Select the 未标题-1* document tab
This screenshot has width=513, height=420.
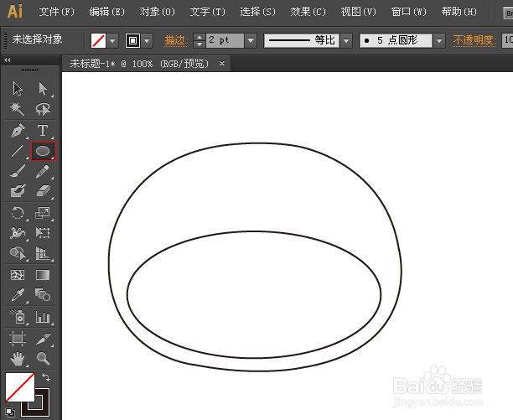[x=139, y=64]
